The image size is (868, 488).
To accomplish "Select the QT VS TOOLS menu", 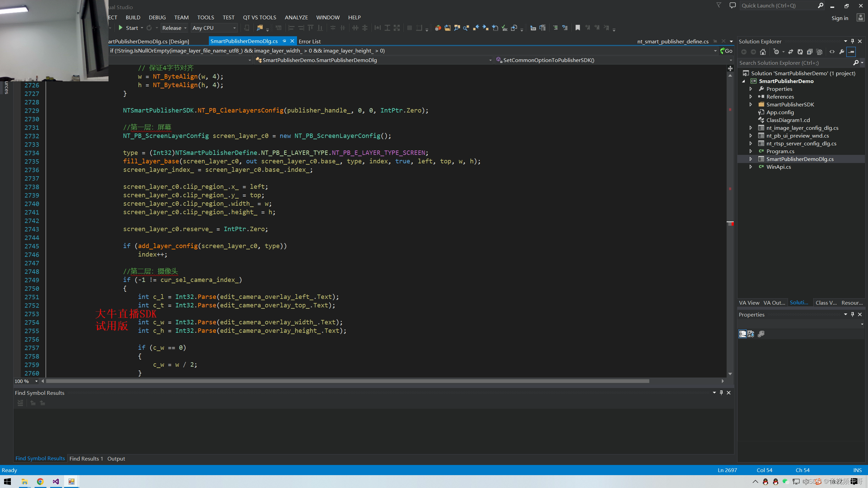I will (260, 17).
